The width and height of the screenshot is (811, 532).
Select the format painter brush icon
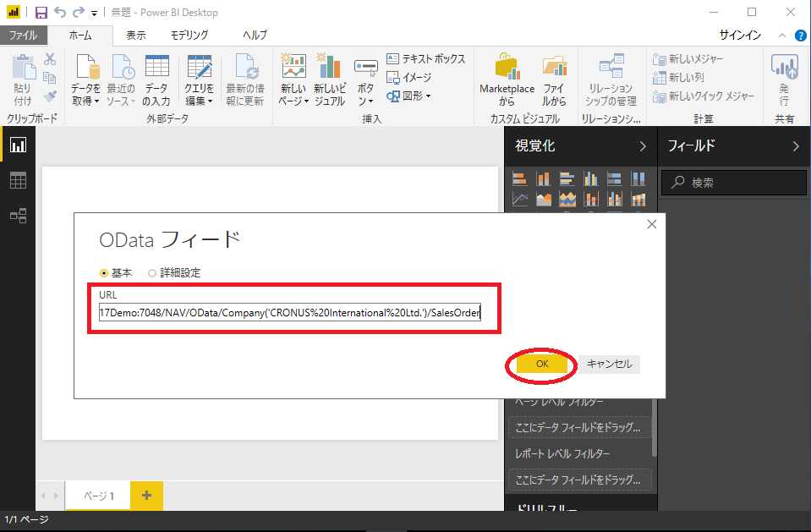coord(50,96)
